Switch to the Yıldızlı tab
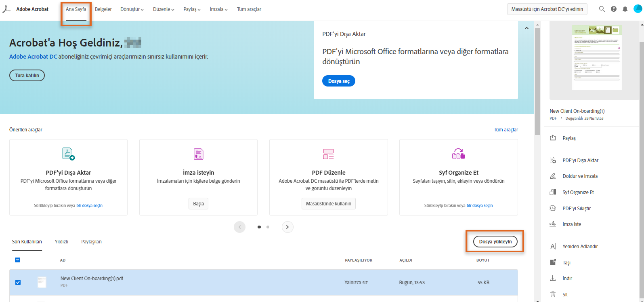 pos(61,242)
